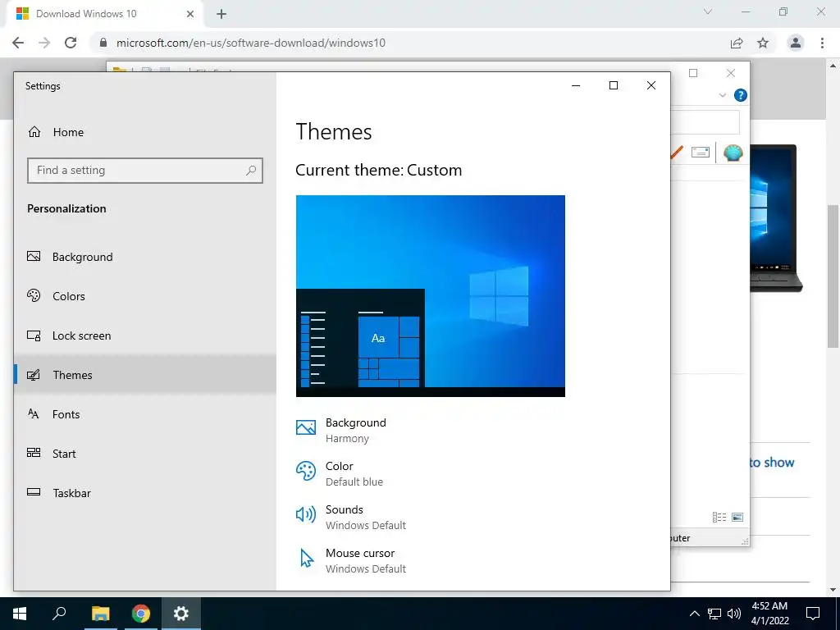Open Taskbar settings in sidebar
Image resolution: width=840 pixels, height=630 pixels.
coord(144,493)
